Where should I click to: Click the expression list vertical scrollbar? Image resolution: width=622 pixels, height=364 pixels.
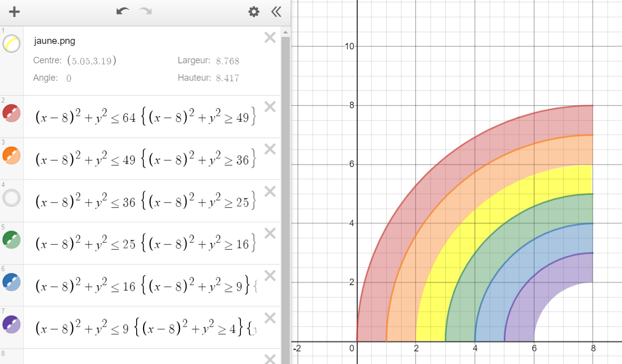click(285, 150)
